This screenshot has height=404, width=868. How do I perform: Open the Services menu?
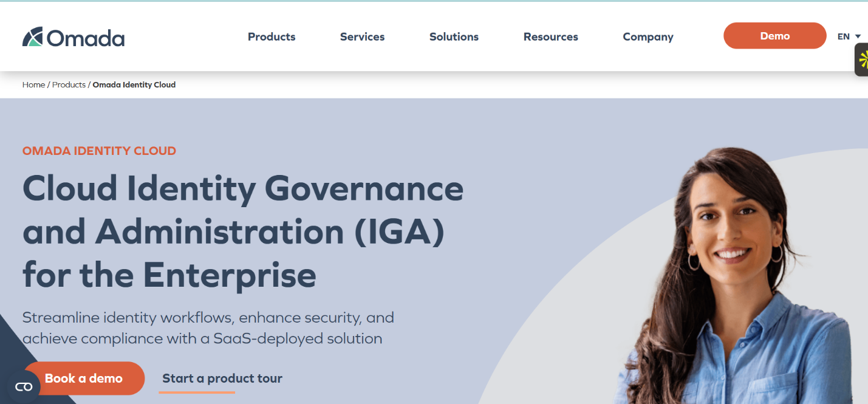pyautogui.click(x=363, y=36)
